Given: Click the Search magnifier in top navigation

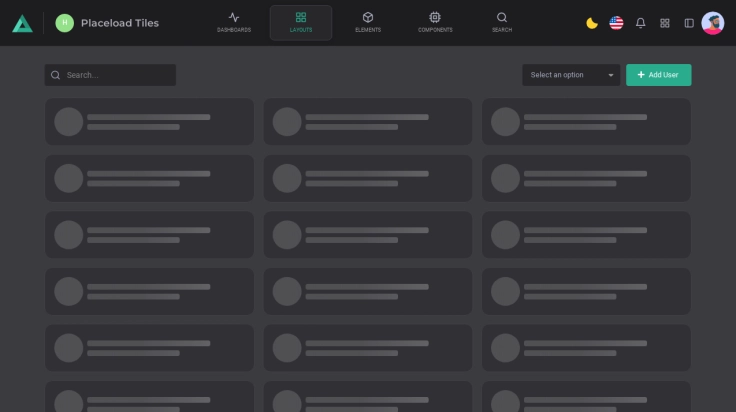Looking at the screenshot, I should (502, 22).
